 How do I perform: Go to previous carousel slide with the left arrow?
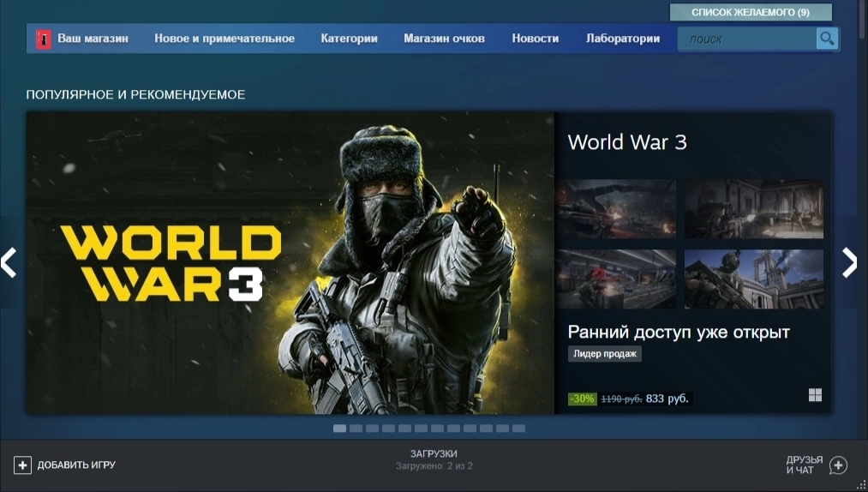[x=9, y=262]
